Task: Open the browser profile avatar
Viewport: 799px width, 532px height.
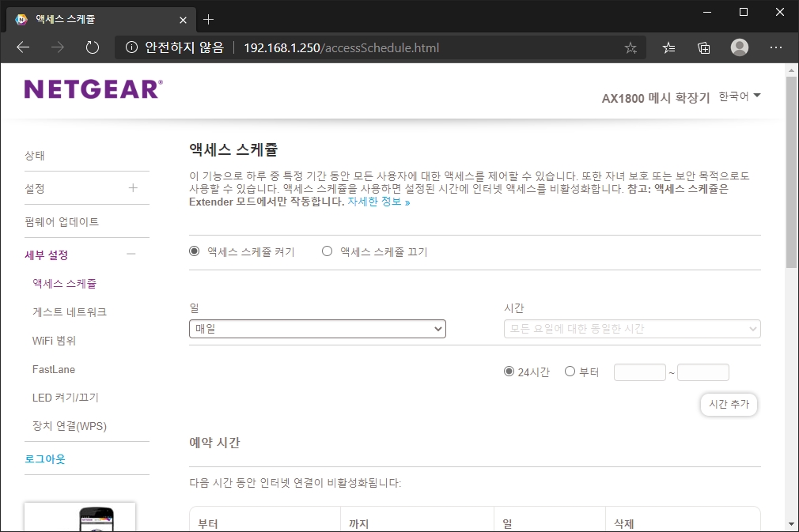Action: (740, 47)
